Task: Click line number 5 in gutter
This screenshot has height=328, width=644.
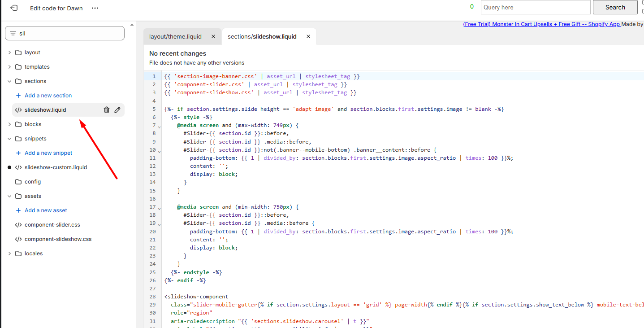Action: point(154,109)
